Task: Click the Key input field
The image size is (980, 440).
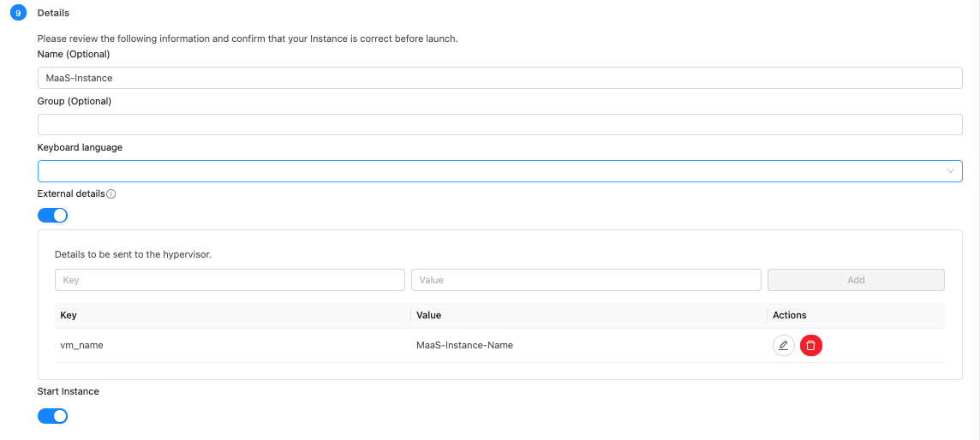Action: click(230, 280)
